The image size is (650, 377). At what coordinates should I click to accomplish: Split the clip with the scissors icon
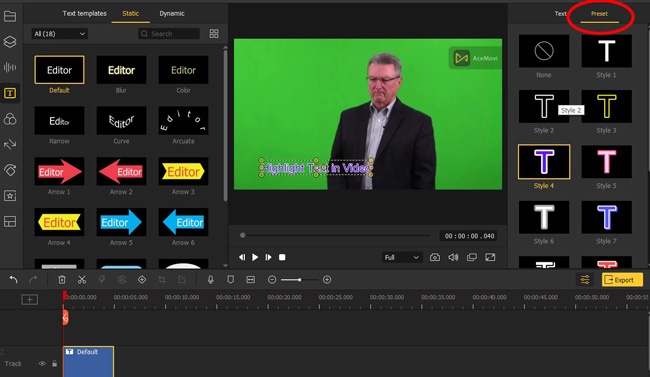82,280
